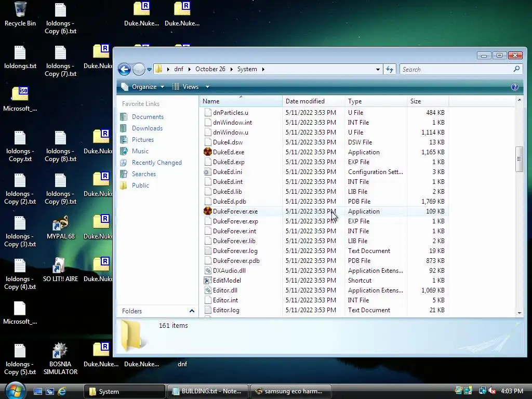Select the file Duke4.dsw

(x=228, y=142)
